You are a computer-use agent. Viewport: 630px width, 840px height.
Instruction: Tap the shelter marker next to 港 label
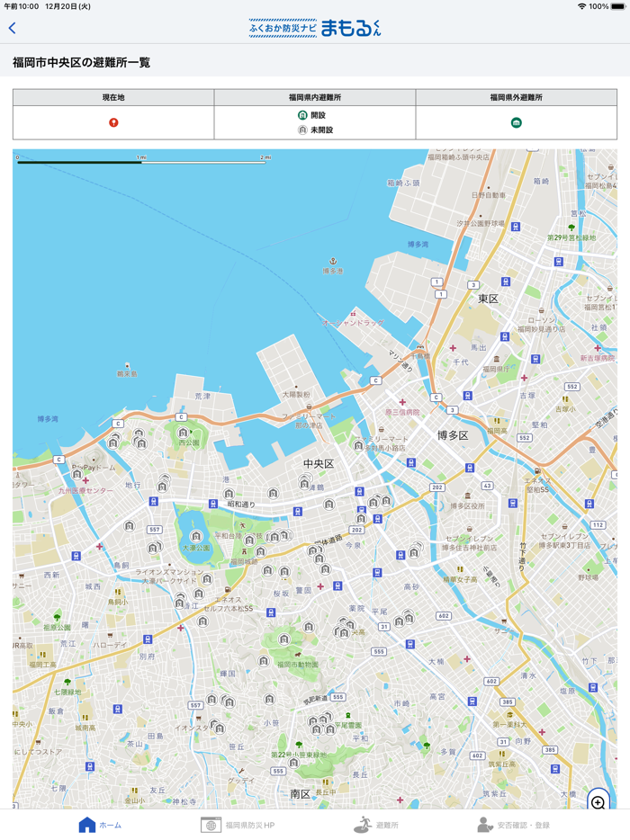click(x=229, y=494)
